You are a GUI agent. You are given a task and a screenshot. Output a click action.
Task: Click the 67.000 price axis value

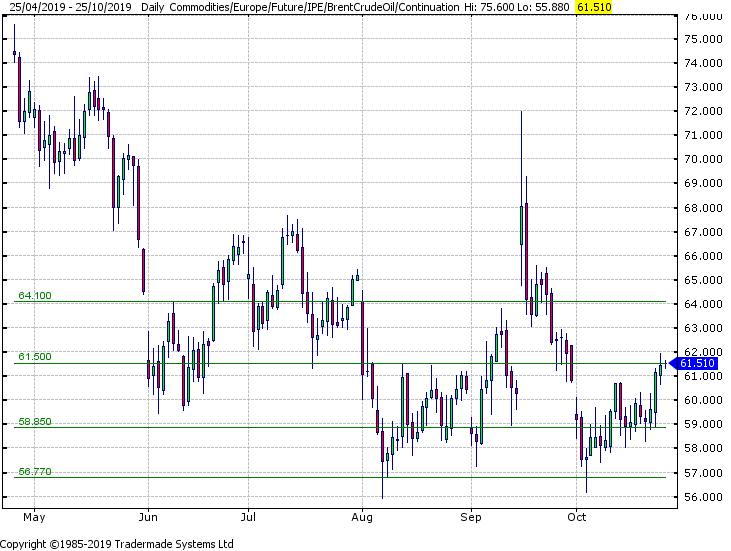(x=703, y=232)
